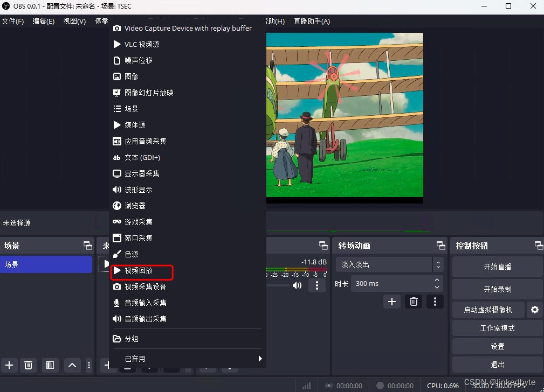Click the 视频回放 play icon
This screenshot has height=392, width=544.
[x=117, y=270]
